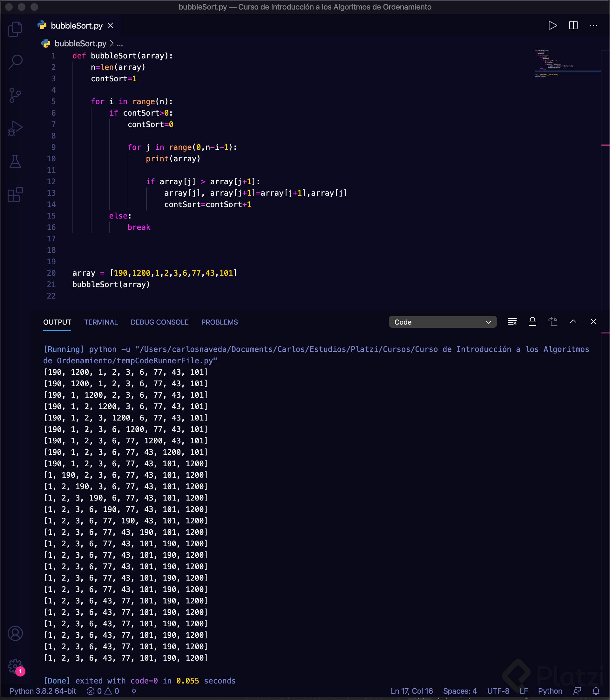Open the Code output channel dropdown
Image resolution: width=610 pixels, height=700 pixels.
click(443, 322)
